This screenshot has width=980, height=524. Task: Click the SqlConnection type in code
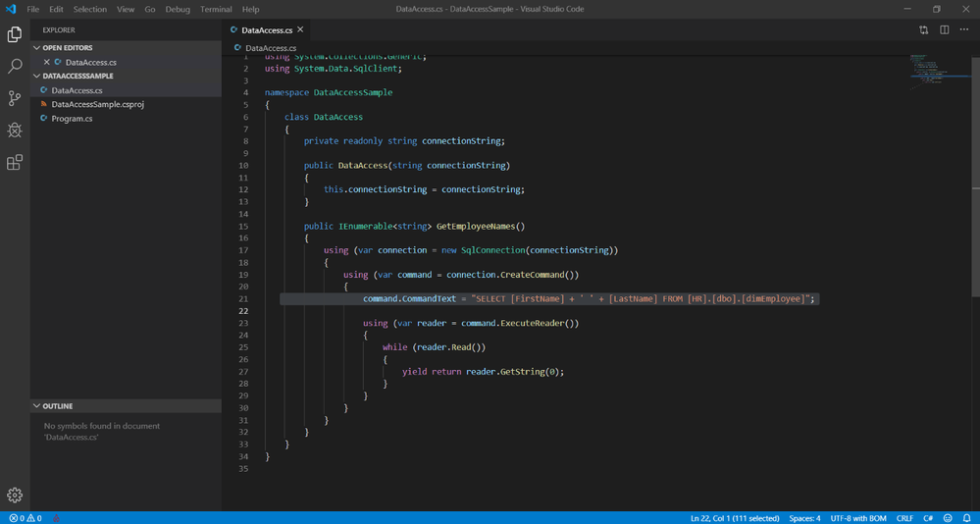tap(493, 250)
